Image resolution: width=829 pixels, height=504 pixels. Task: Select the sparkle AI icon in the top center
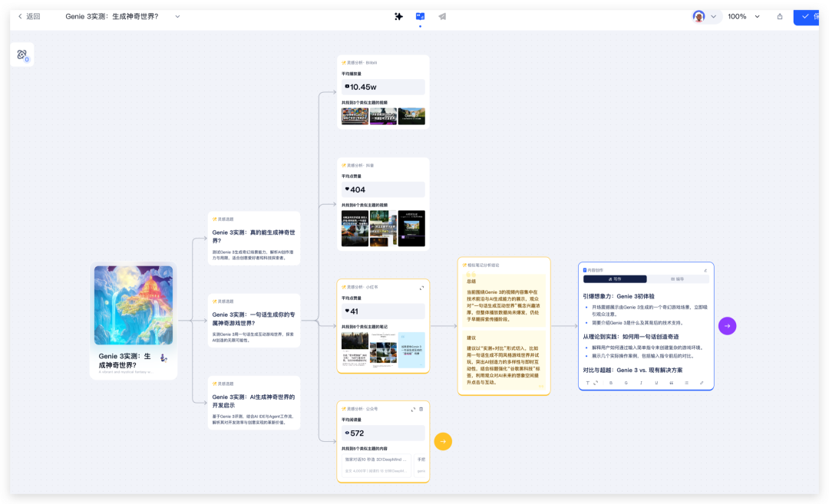398,16
